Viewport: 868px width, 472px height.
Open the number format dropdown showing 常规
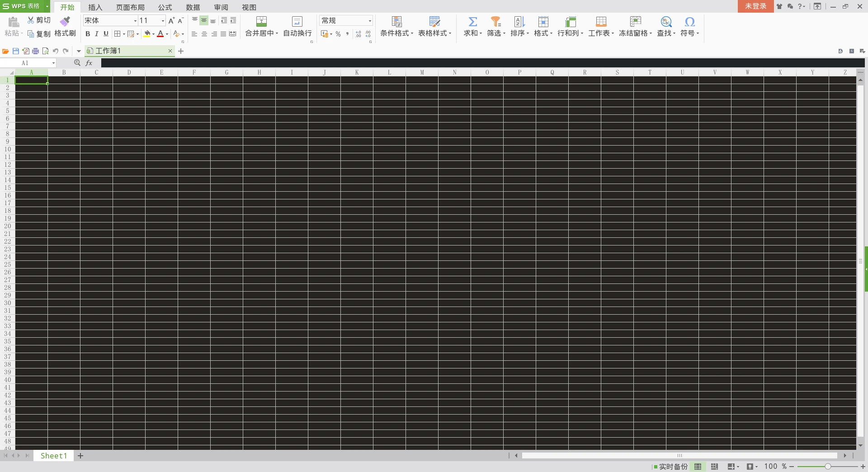(x=369, y=21)
